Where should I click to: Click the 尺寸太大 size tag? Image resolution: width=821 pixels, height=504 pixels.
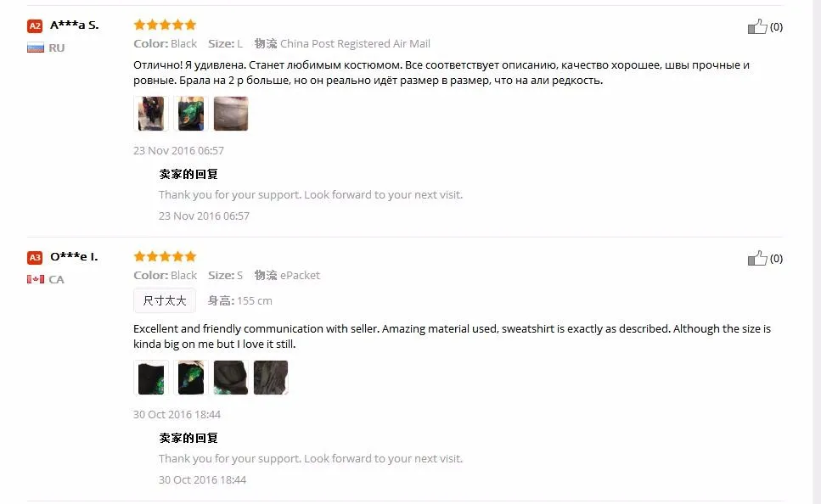(x=165, y=300)
